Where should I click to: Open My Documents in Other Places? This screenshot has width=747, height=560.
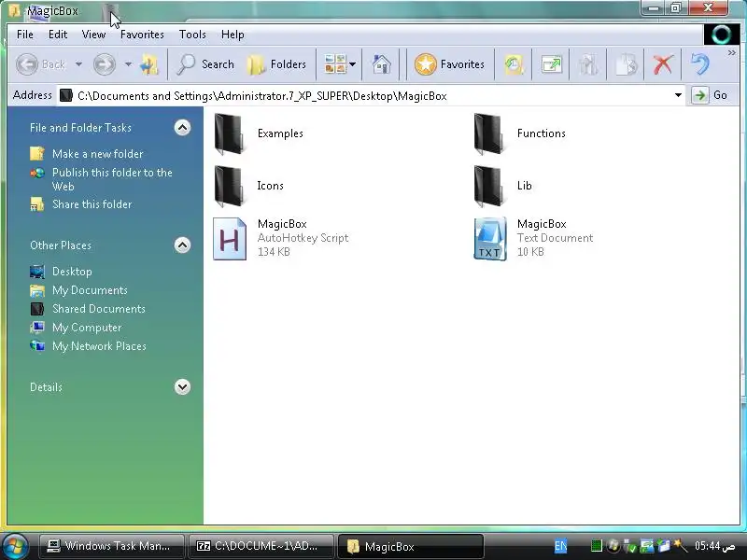90,290
